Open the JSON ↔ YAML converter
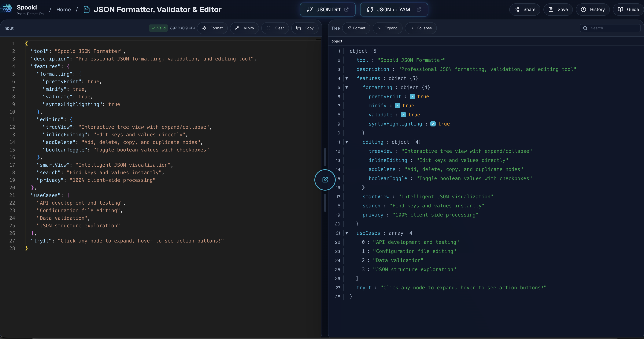Screen dimensions: 644x339 point(394,9)
